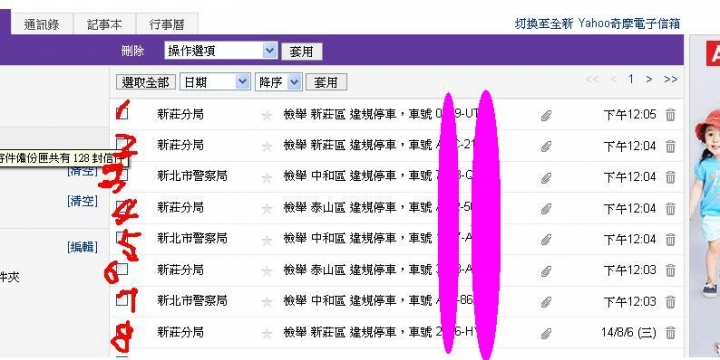Click paperclip on 泰山區 下午12:04 email
This screenshot has height=360, width=720.
[x=546, y=209]
